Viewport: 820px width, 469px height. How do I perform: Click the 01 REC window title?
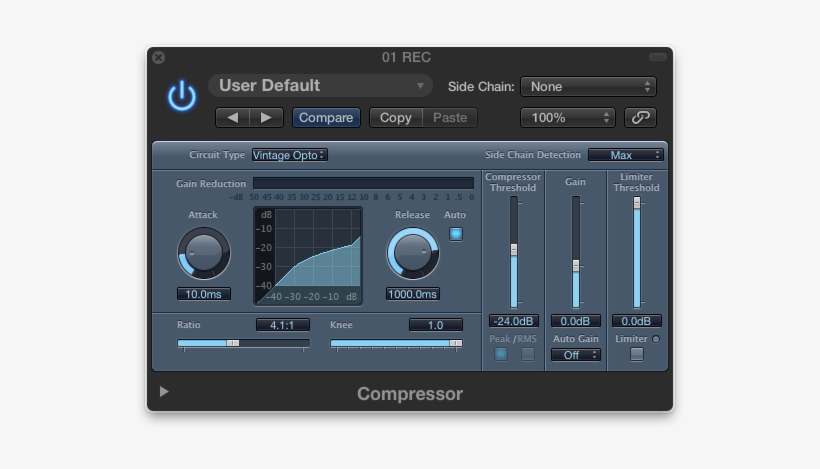(x=406, y=57)
